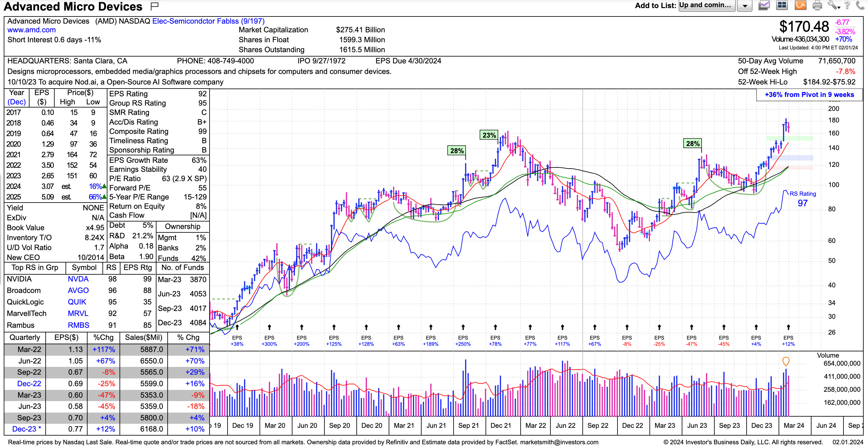Click the EPS Due 4/30/2024 text
This screenshot has height=448, width=868.
point(408,61)
